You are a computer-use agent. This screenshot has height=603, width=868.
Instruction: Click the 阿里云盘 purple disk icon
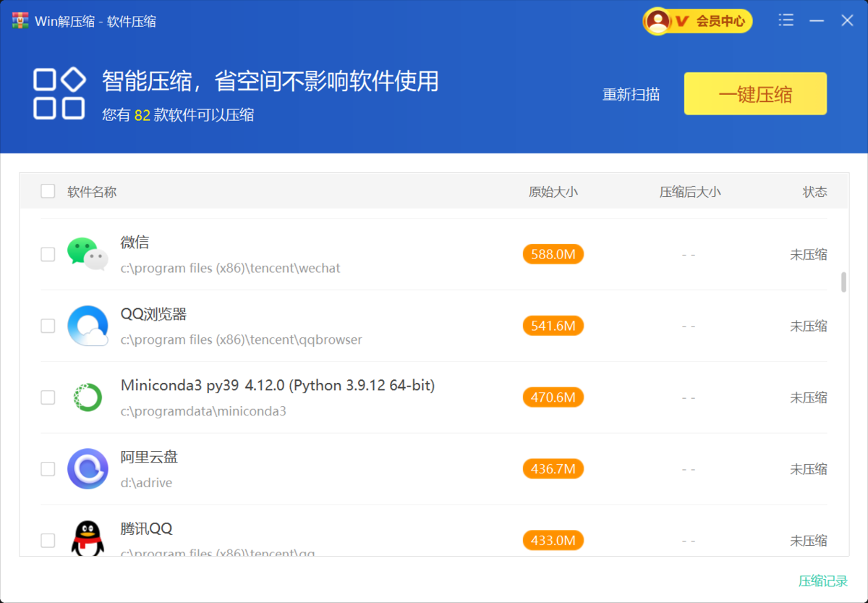pyautogui.click(x=88, y=469)
